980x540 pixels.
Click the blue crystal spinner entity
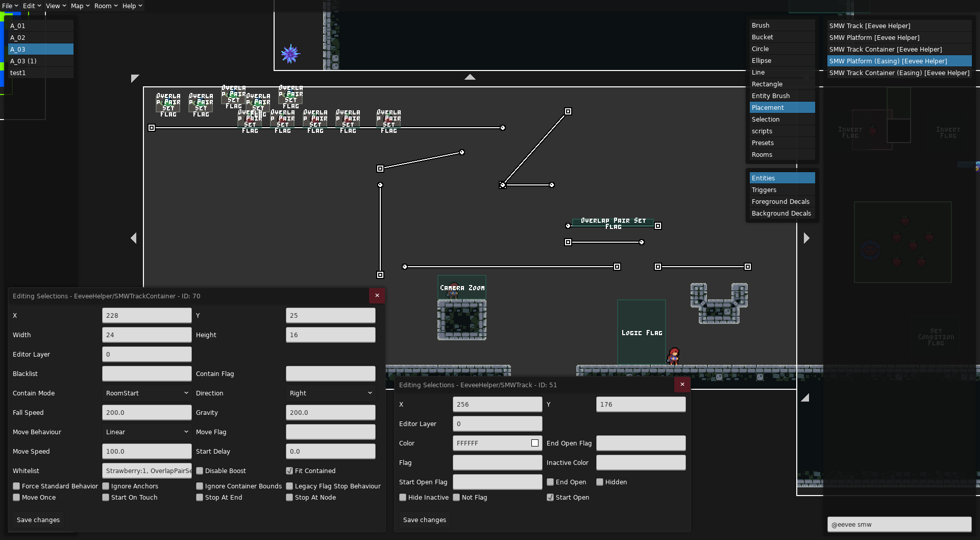tap(290, 54)
